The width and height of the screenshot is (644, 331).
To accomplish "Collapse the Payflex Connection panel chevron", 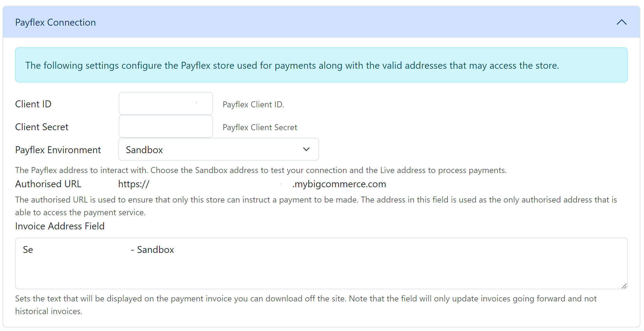I will tap(621, 22).
